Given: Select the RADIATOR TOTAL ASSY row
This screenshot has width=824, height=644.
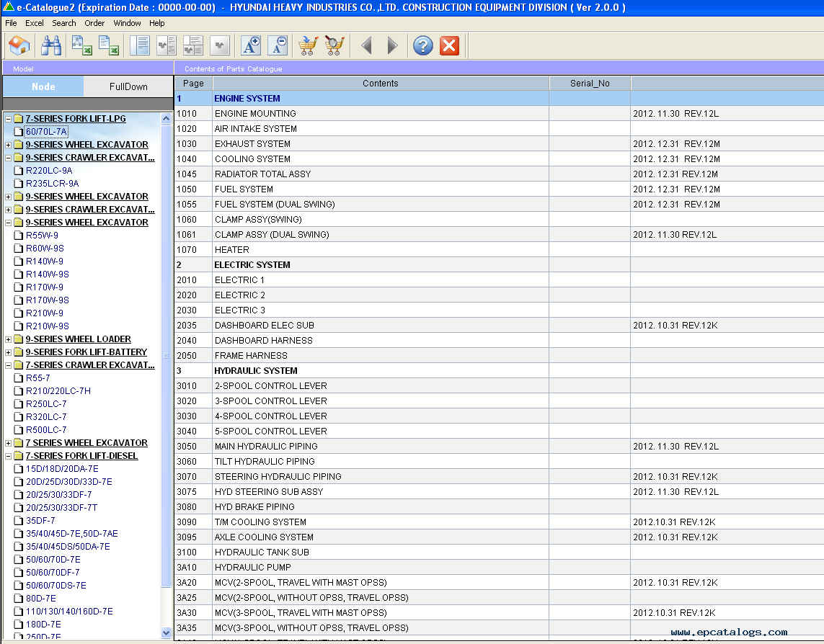Looking at the screenshot, I should (500, 174).
